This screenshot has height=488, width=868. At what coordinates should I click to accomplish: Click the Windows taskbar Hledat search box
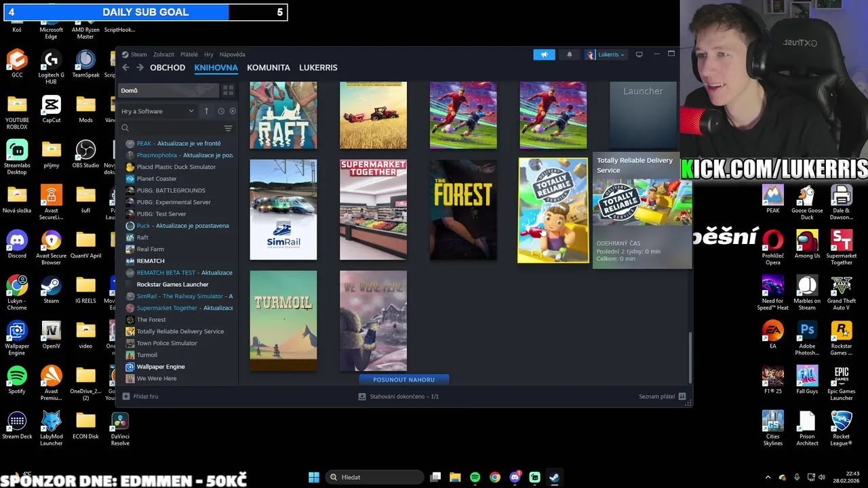click(x=374, y=477)
